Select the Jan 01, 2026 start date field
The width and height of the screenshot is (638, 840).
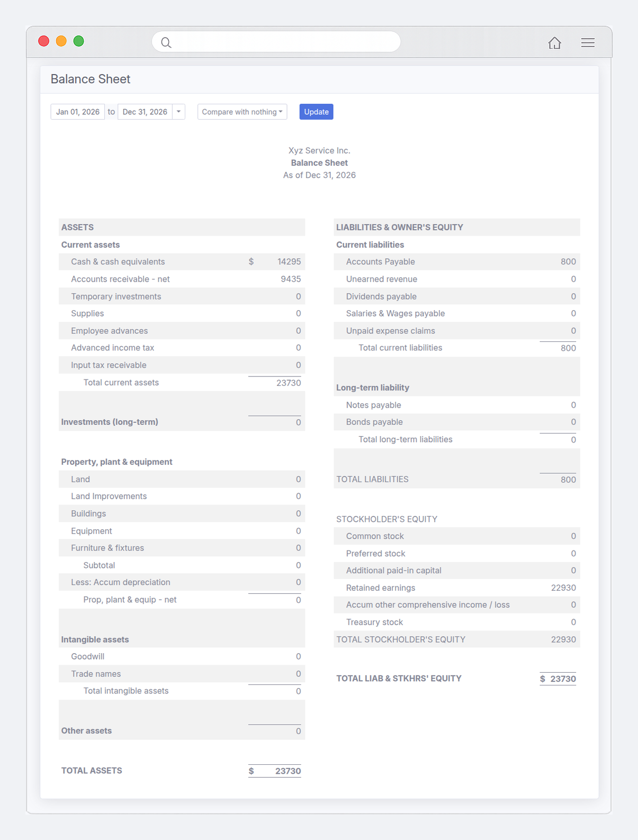pos(78,112)
